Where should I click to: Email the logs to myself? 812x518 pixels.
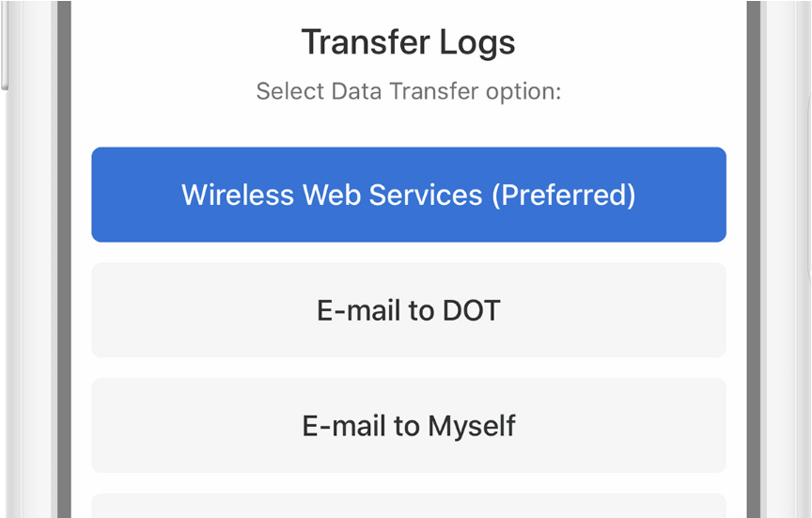pos(408,426)
